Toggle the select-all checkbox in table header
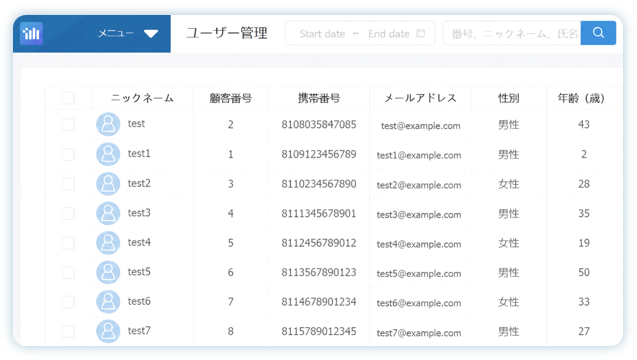The image size is (637, 360). [x=68, y=98]
